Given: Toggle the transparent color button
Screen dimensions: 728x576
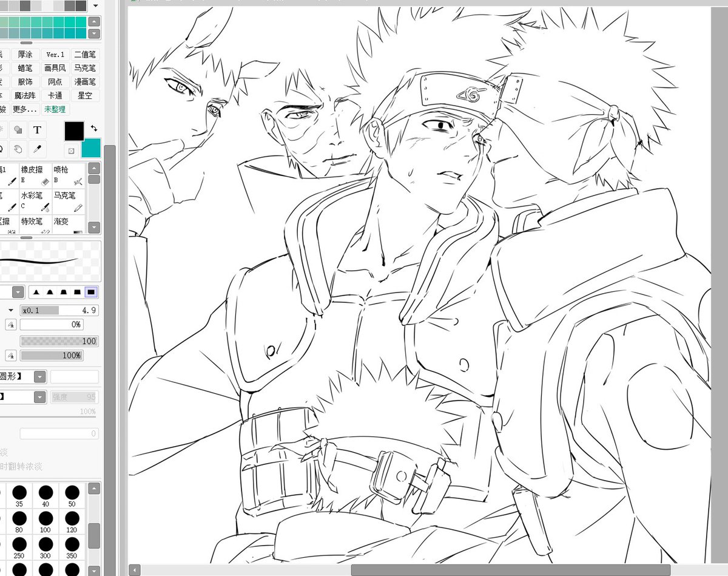Looking at the screenshot, I should [x=71, y=151].
